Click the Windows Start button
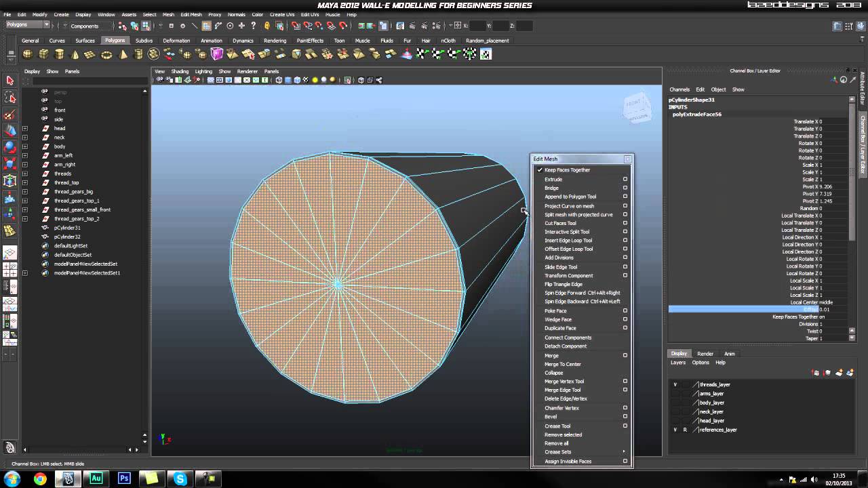The image size is (868, 488). 12,479
